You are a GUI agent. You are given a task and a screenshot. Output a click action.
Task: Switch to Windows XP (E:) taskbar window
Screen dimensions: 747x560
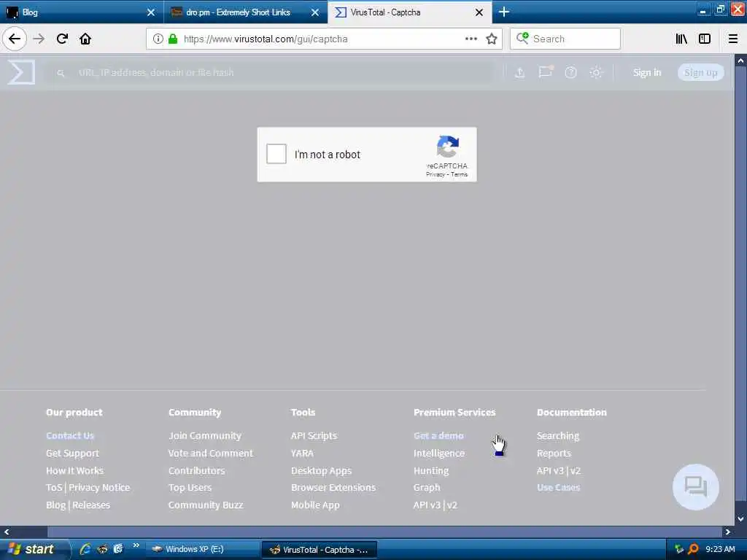203,549
